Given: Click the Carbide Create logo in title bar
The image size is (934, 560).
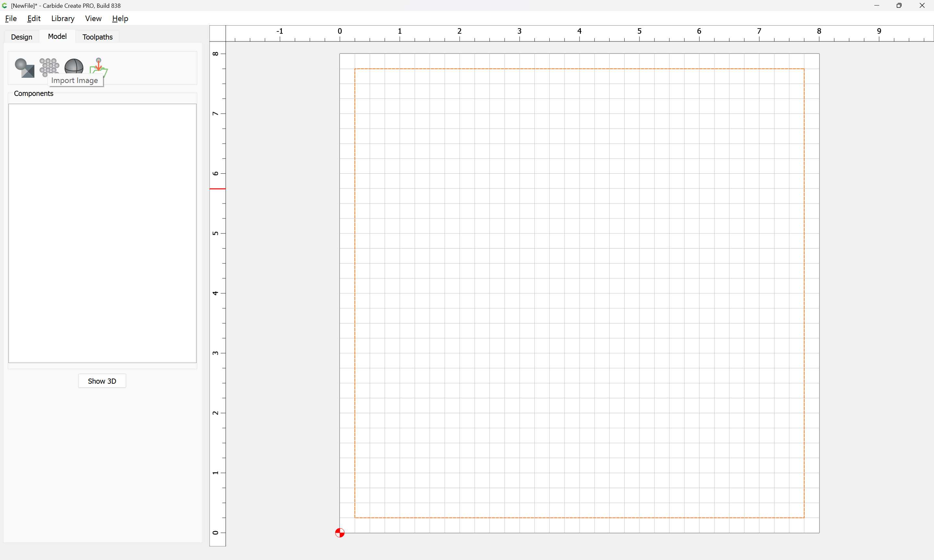Looking at the screenshot, I should click(x=5, y=6).
